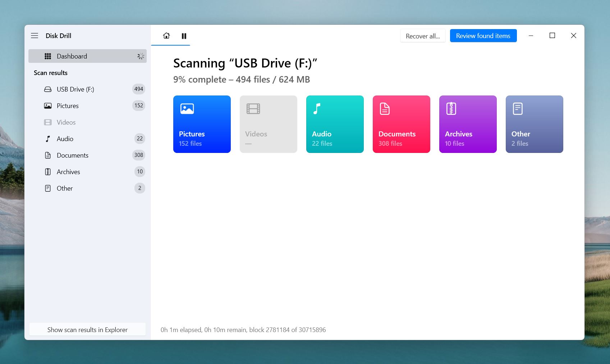The height and width of the screenshot is (364, 610).
Task: Click the page icon on the Documents card
Action: pos(385,108)
